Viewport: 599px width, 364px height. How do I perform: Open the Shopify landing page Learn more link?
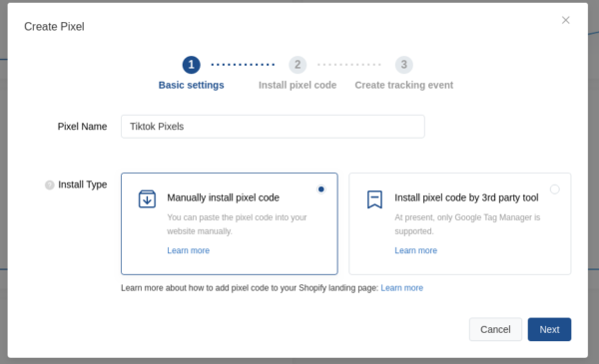402,287
